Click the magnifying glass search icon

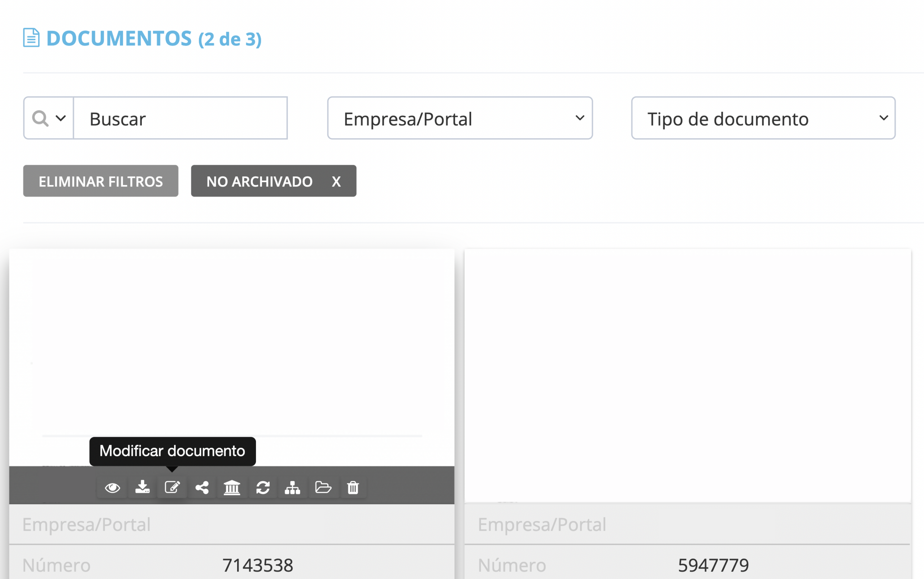pos(40,118)
